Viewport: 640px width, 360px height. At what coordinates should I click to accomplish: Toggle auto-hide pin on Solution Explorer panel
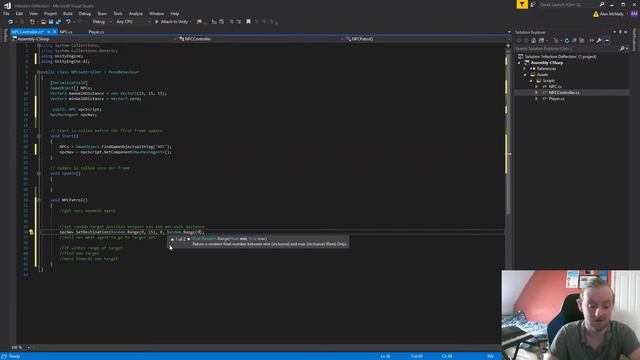(x=620, y=32)
